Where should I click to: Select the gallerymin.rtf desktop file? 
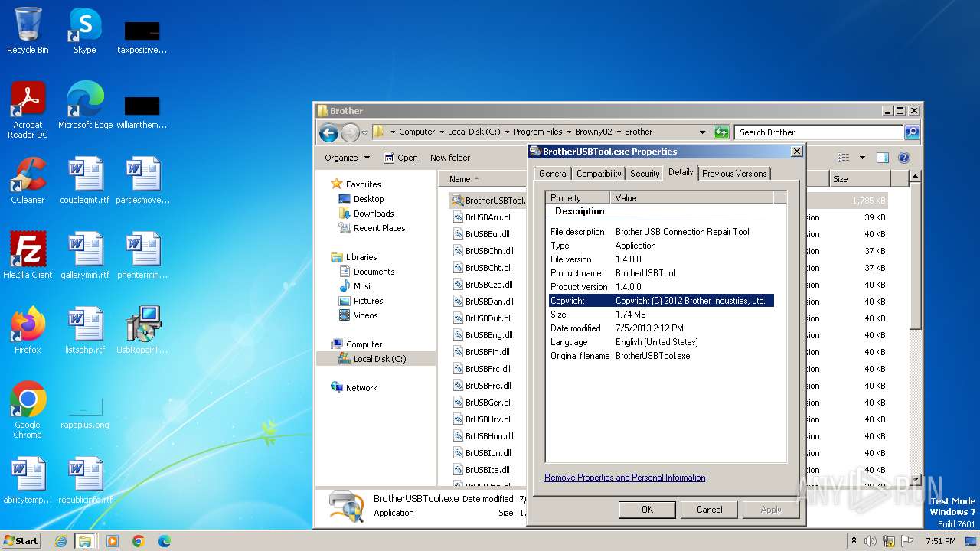[85, 256]
